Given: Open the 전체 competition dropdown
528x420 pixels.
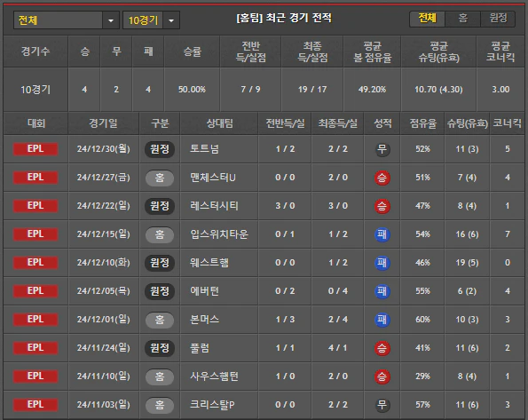Looking at the screenshot, I should click(67, 20).
